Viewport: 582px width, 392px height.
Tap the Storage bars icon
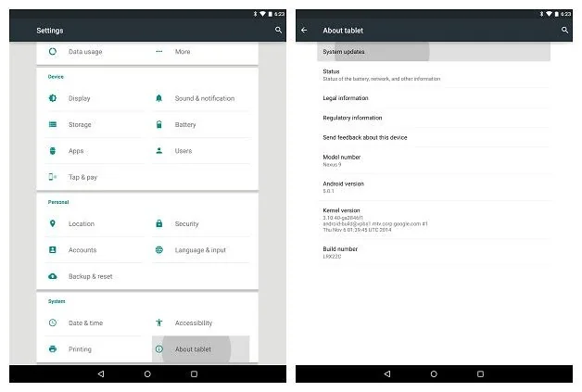pos(53,124)
